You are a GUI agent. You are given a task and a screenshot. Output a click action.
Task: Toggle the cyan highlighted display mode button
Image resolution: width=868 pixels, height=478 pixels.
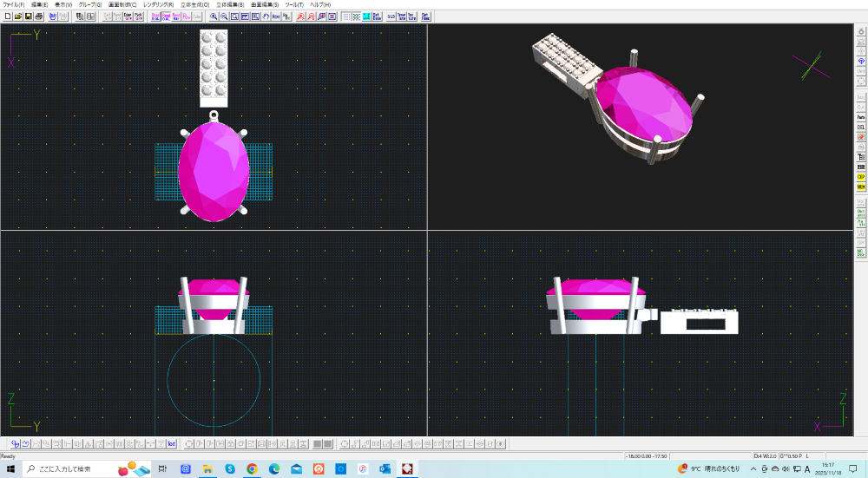[367, 16]
